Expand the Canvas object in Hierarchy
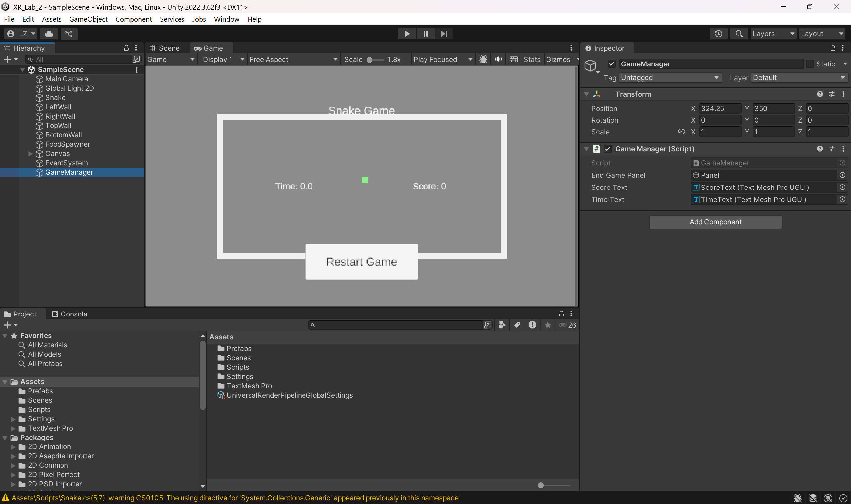The width and height of the screenshot is (851, 504). (30, 154)
